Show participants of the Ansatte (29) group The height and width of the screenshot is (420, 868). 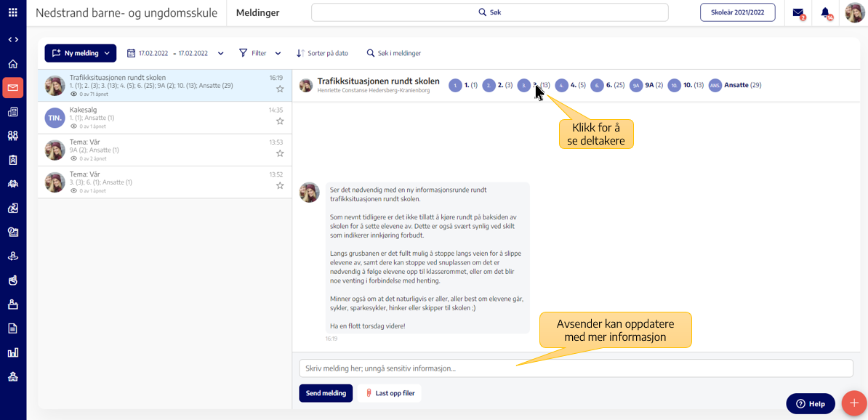click(x=735, y=85)
